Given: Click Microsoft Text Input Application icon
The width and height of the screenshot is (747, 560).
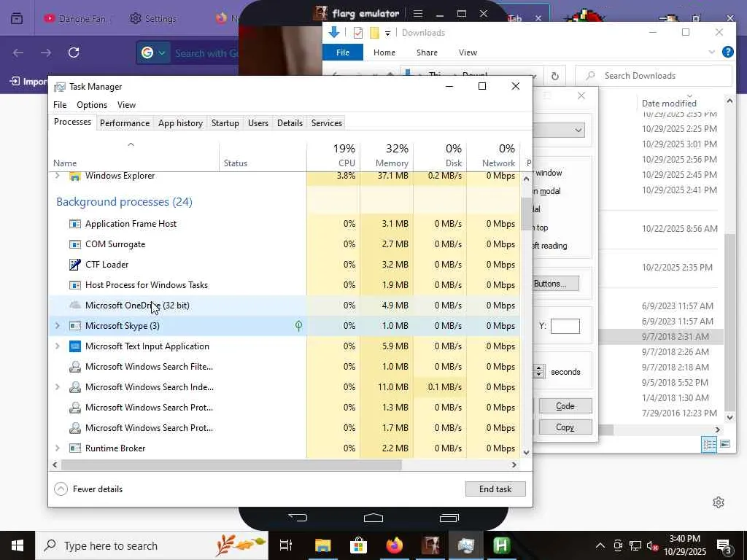Looking at the screenshot, I should point(75,346).
